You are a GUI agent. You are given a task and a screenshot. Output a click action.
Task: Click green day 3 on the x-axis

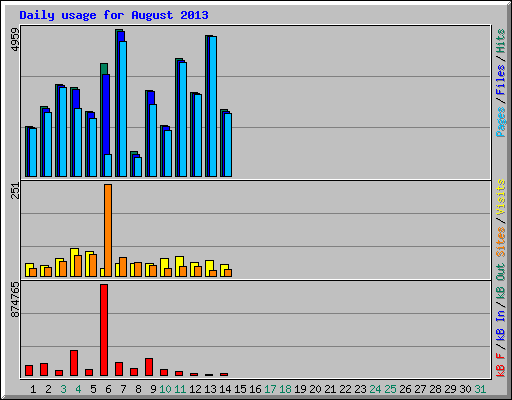point(63,389)
